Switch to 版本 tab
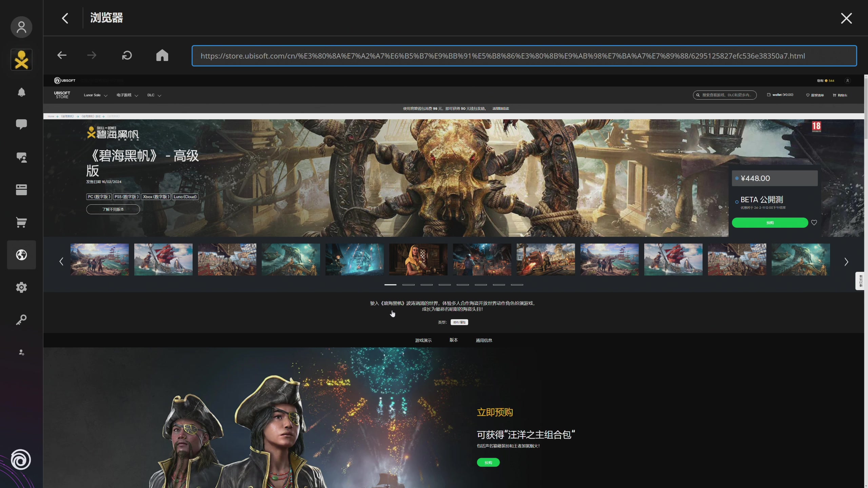This screenshot has width=868, height=488. point(454,340)
